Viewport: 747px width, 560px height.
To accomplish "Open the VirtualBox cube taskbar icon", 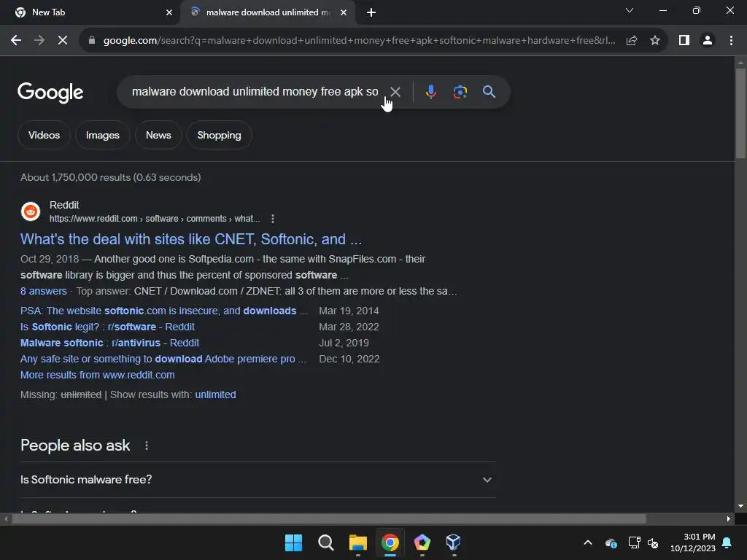I will [x=454, y=542].
